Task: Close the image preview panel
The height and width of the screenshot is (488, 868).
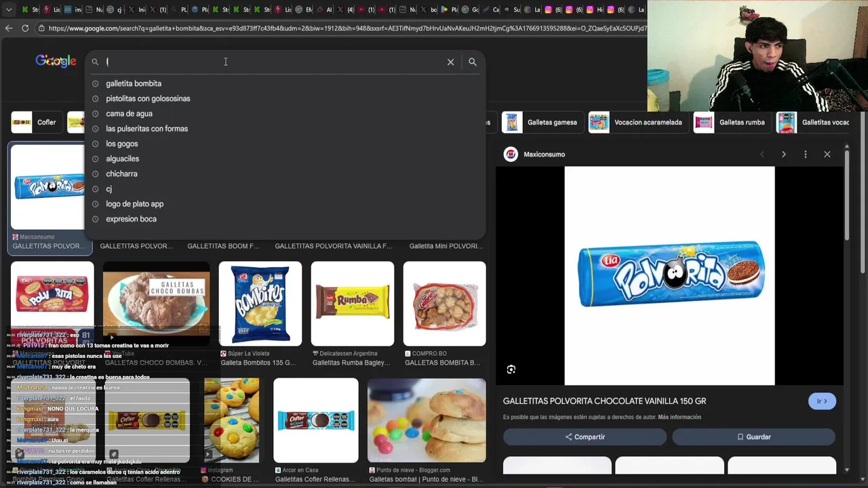Action: pos(827,155)
